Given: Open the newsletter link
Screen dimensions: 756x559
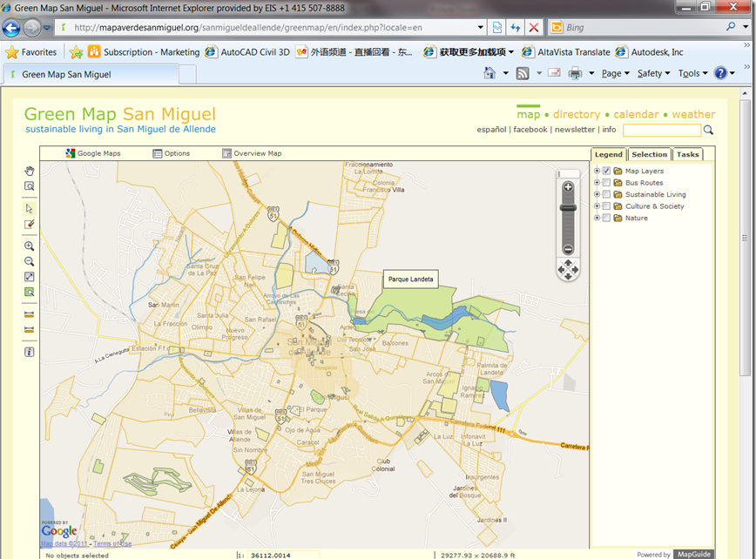Looking at the screenshot, I should coord(575,130).
